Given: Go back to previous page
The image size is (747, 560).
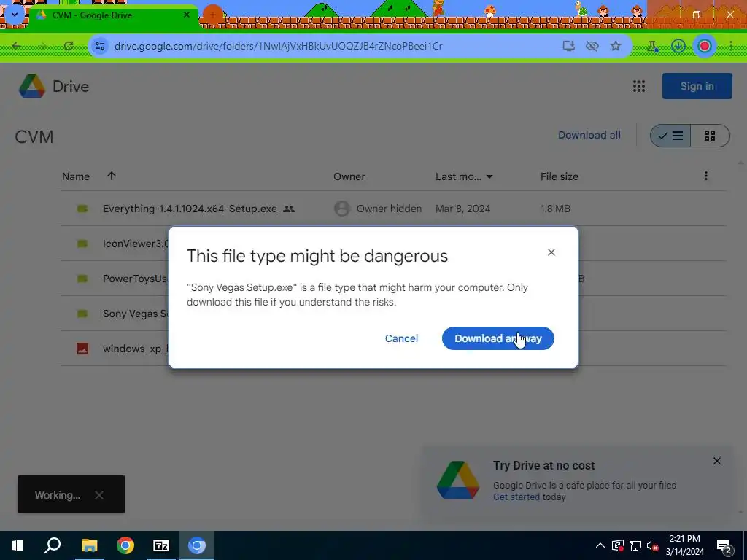Looking at the screenshot, I should [16, 46].
